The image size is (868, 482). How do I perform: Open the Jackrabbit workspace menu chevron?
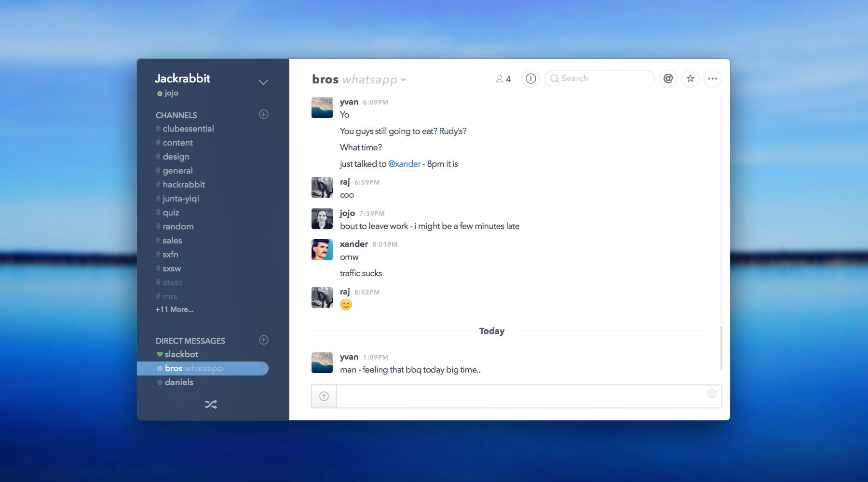[x=263, y=82]
